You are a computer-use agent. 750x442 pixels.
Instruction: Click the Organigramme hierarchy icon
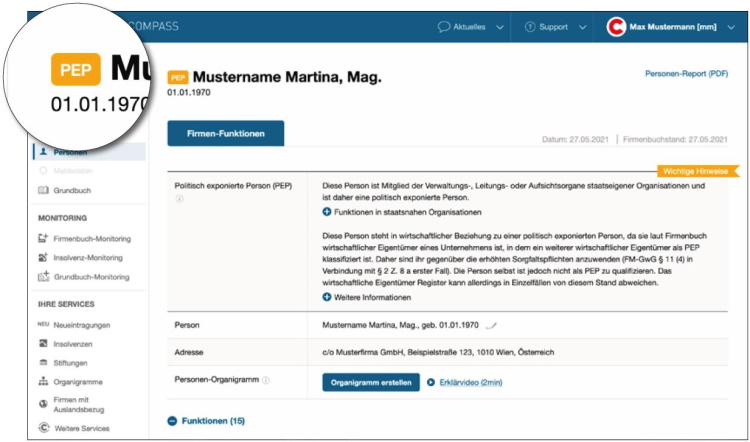coord(43,381)
